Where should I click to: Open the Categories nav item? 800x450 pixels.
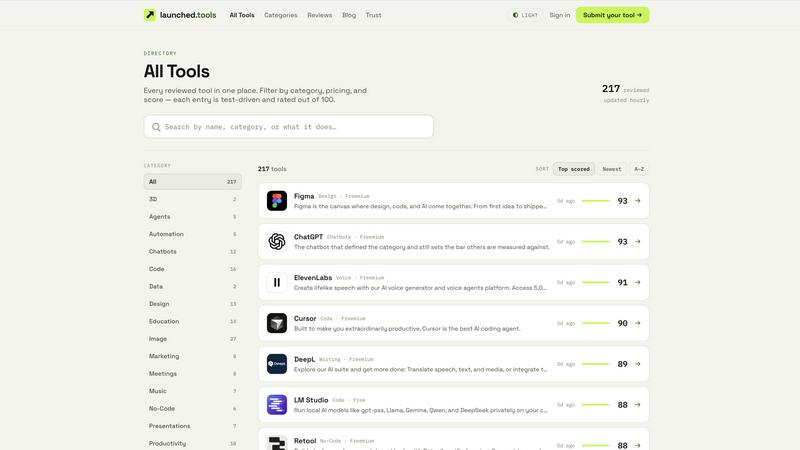(281, 15)
